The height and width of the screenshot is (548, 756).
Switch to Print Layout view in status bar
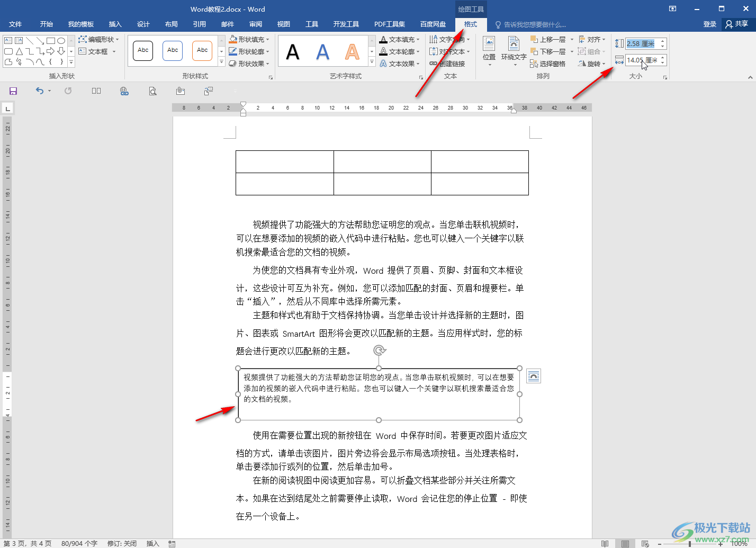(x=625, y=543)
